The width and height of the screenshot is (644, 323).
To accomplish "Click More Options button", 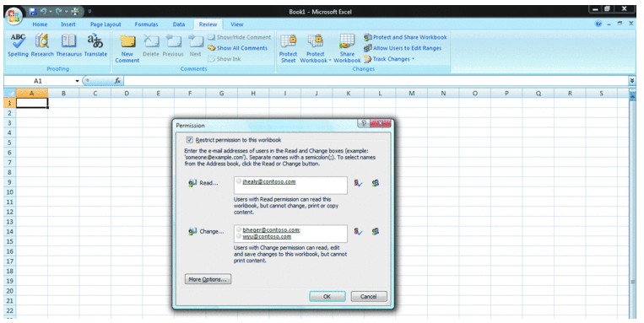I will [208, 279].
